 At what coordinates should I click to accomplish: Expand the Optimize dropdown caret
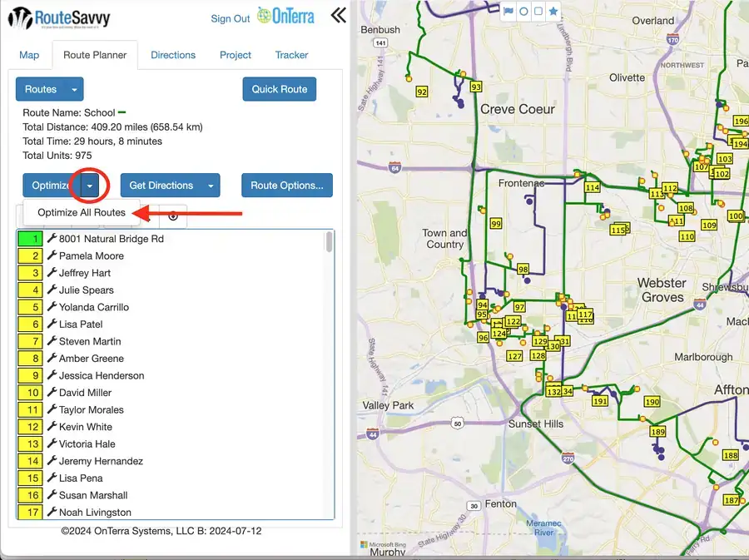coord(90,186)
